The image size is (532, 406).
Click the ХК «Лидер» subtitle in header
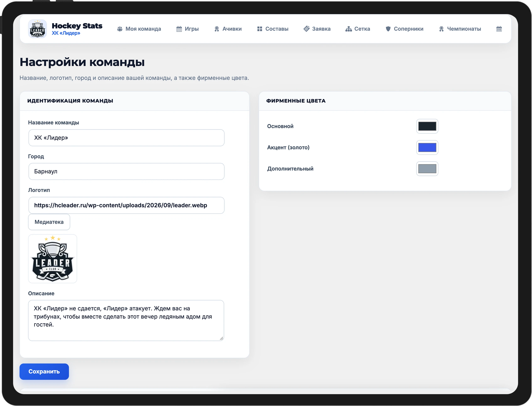66,33
